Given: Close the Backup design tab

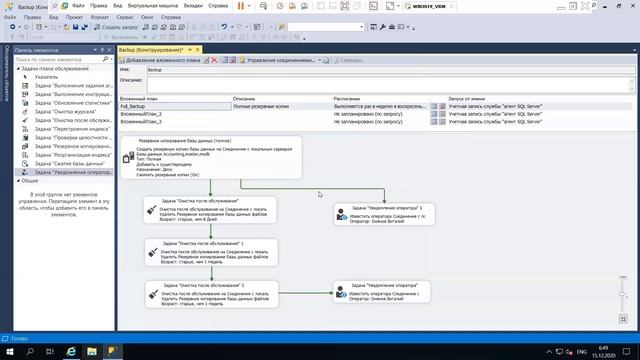Looking at the screenshot, I should pos(198,50).
